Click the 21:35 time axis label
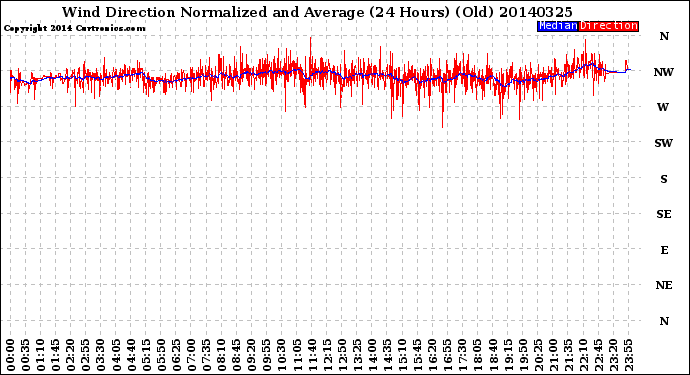Viewport: 690px width, 375px height. [568, 355]
